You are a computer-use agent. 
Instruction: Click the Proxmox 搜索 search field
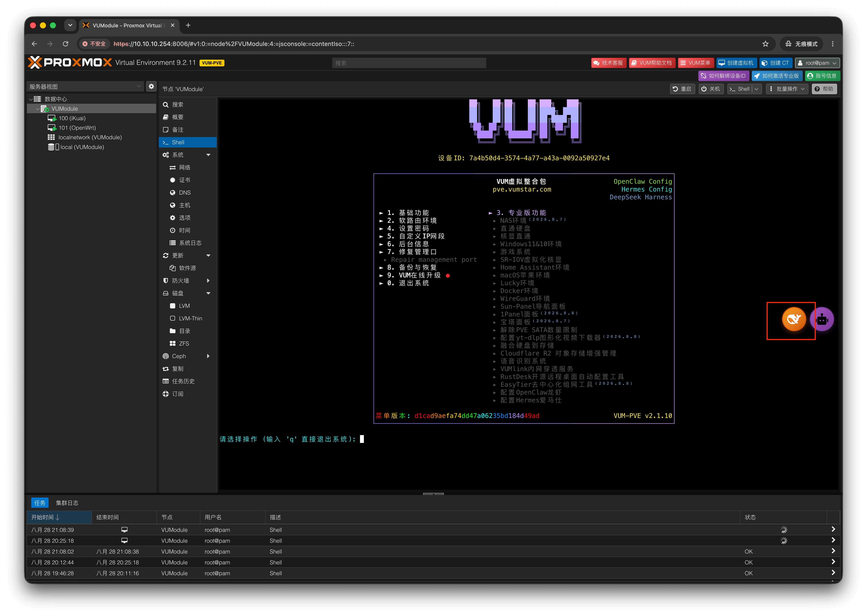tap(409, 63)
